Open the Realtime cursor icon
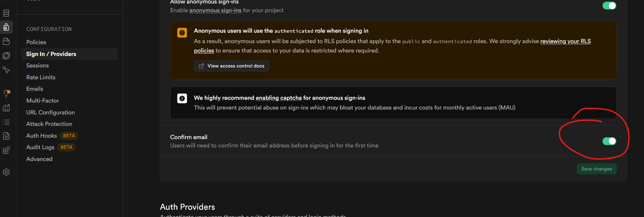 [6, 70]
